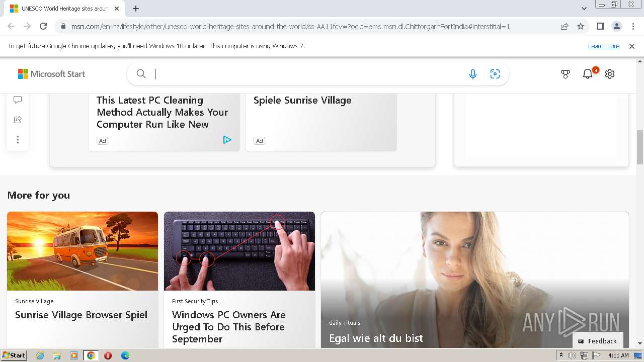Image resolution: width=644 pixels, height=362 pixels.
Task: Click the orange van thumbnail image
Action: click(x=83, y=251)
